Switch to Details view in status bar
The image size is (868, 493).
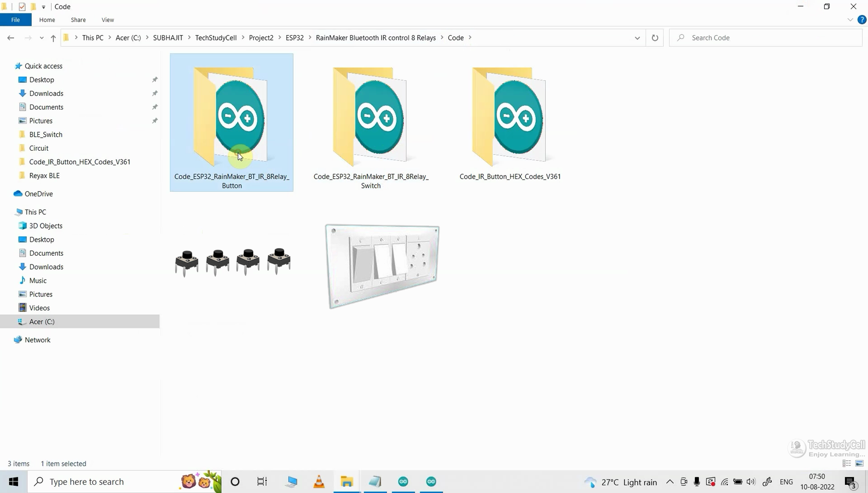(x=847, y=463)
